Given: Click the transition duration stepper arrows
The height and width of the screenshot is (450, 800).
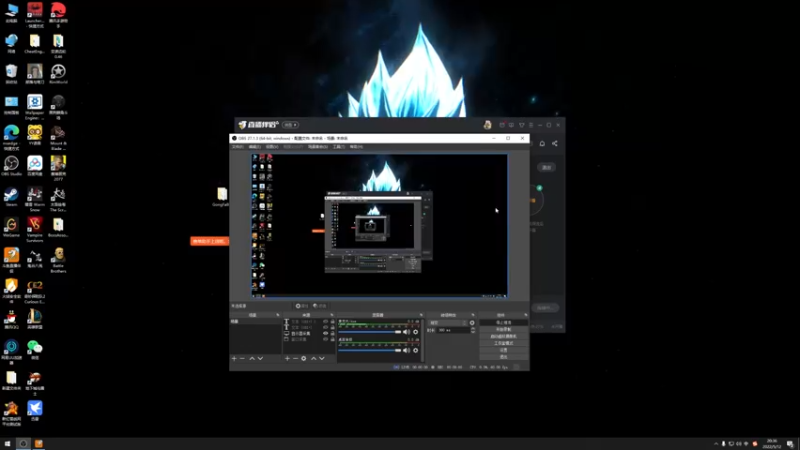Looking at the screenshot, I should click(473, 330).
